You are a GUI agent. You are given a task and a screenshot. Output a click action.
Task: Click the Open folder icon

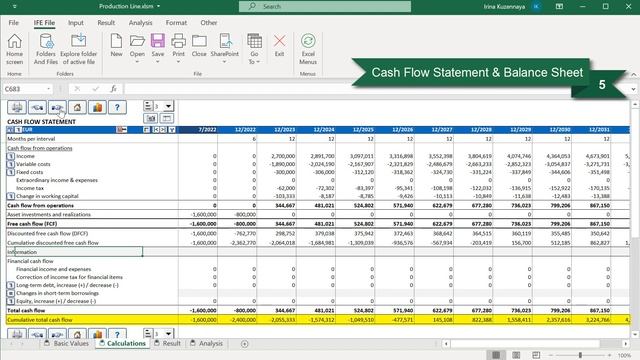coord(137,41)
